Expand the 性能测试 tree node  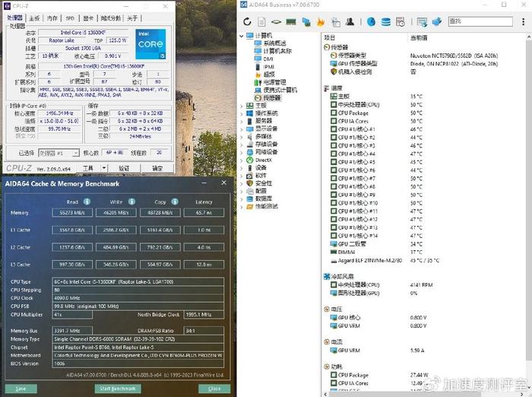[241, 206]
